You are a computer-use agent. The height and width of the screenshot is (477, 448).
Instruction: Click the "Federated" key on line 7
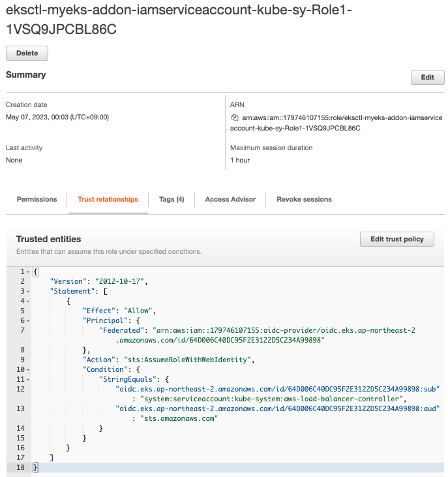pos(121,330)
